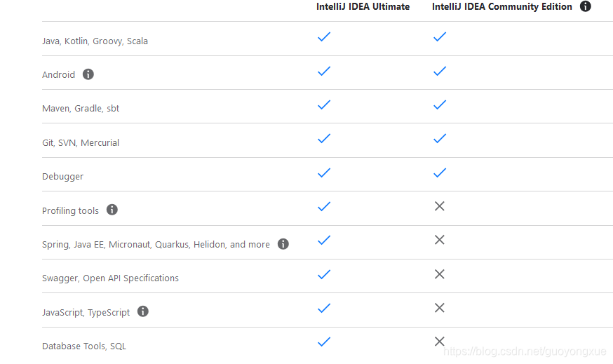Click Community X mark in Swagger row
The height and width of the screenshot is (364, 613).
coord(440,274)
